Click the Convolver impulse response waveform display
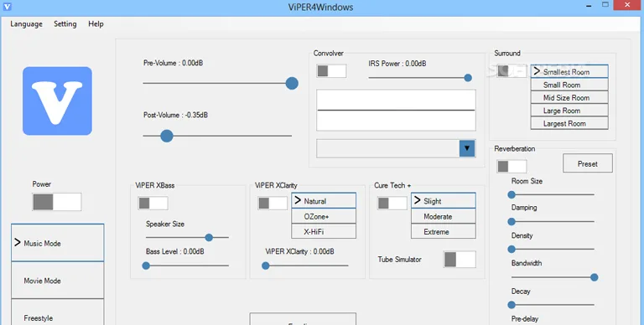The width and height of the screenshot is (644, 325). pyautogui.click(x=396, y=110)
